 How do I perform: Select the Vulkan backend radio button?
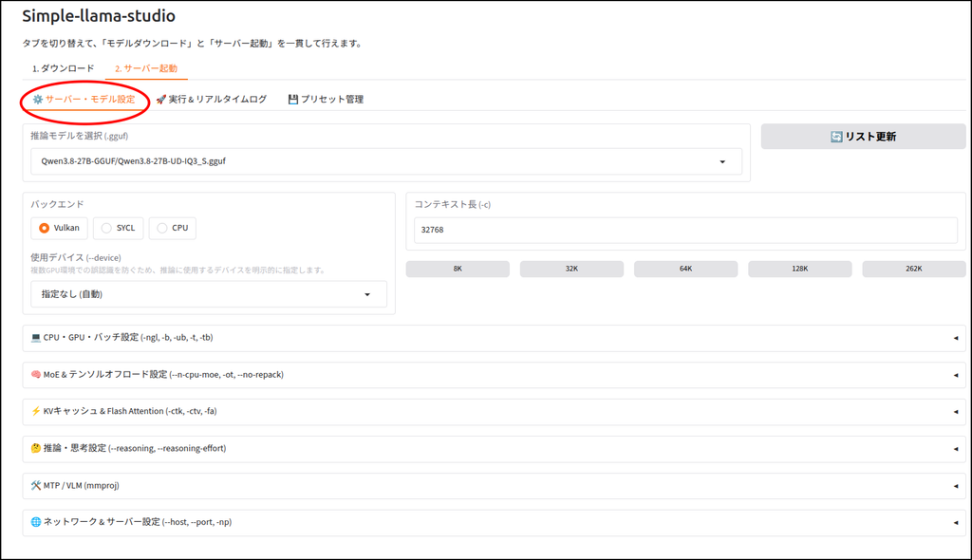44,228
